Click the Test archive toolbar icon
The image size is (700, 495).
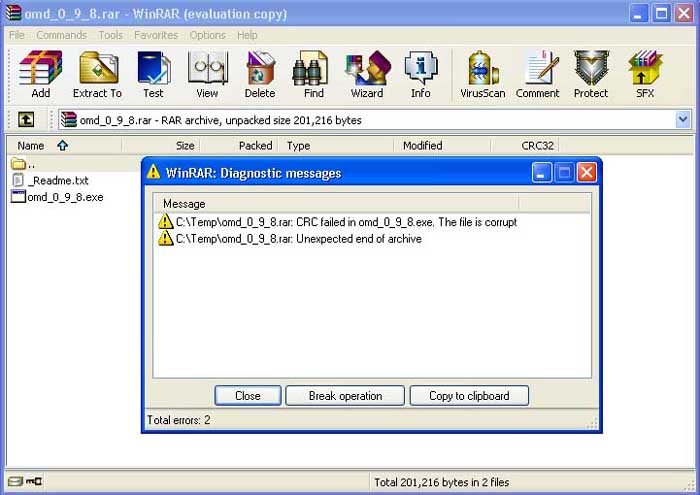tap(154, 68)
